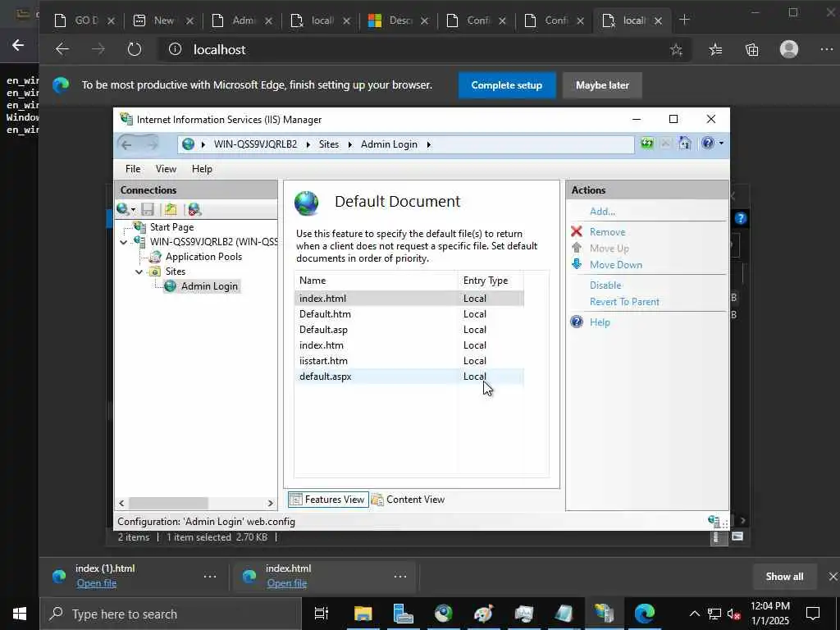Open the Edge Settings and more menu
Image resolution: width=840 pixels, height=630 pixels.
click(826, 49)
